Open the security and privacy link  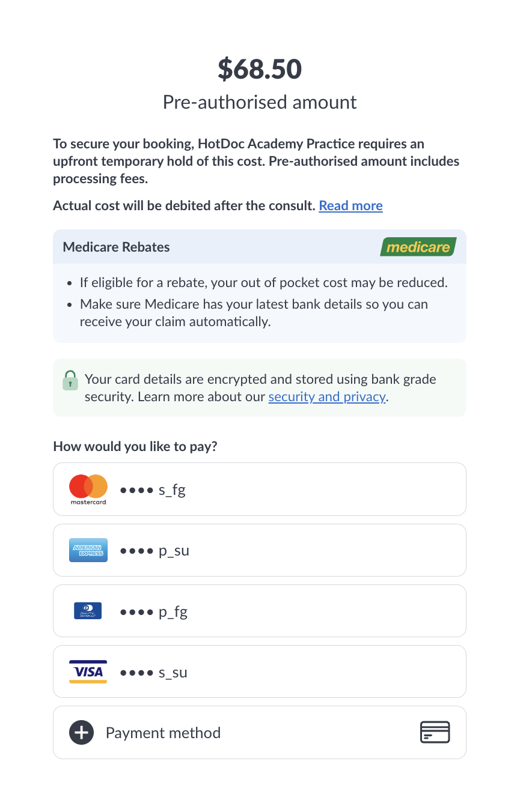(x=327, y=396)
